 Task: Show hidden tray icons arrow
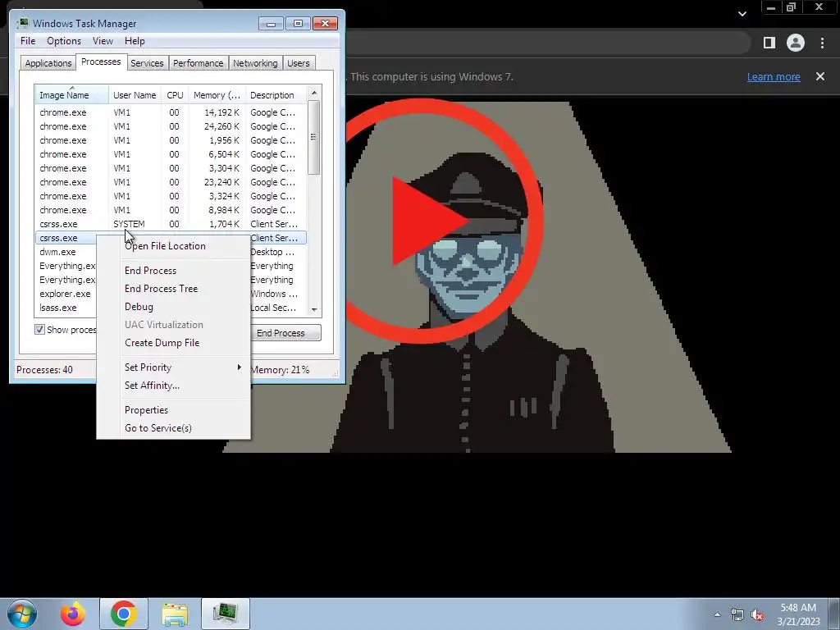click(x=717, y=614)
